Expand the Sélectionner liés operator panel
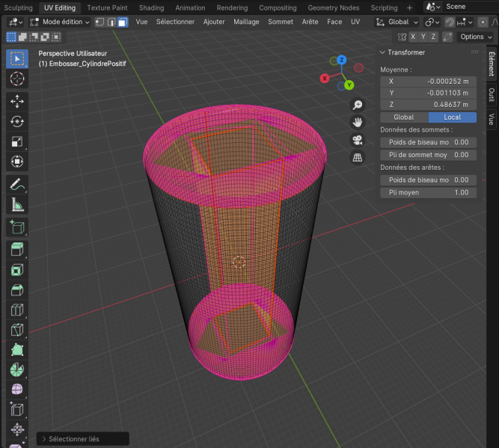The image size is (499, 448). tap(44, 439)
